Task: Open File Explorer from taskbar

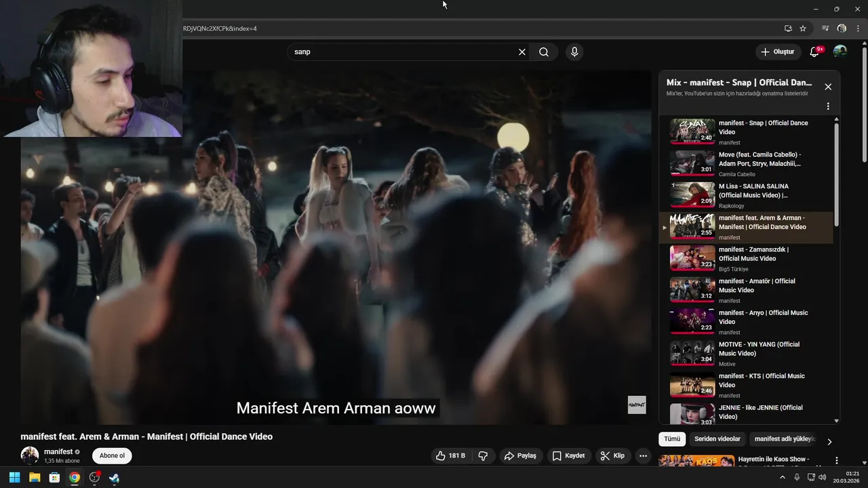Action: [x=35, y=478]
